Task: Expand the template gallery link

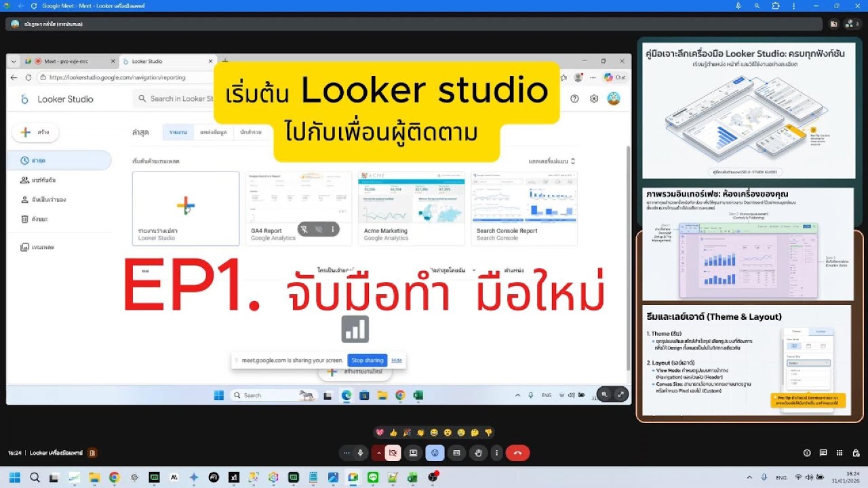Action: [552, 161]
